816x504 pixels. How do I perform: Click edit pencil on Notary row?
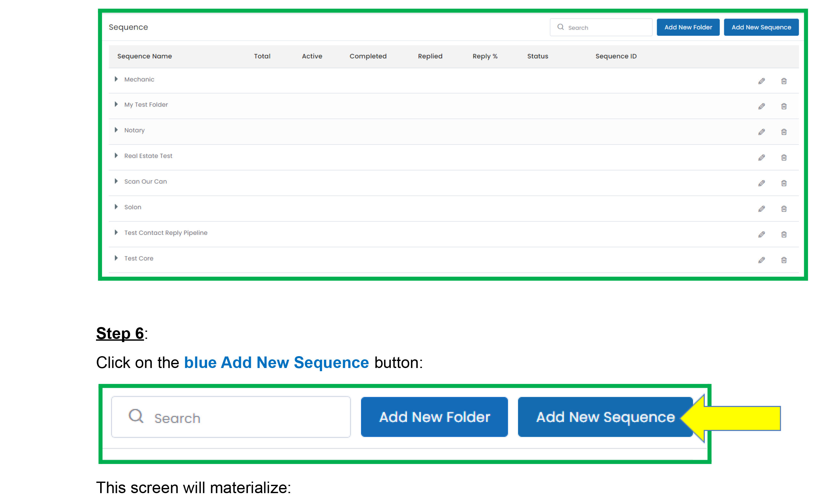(761, 132)
